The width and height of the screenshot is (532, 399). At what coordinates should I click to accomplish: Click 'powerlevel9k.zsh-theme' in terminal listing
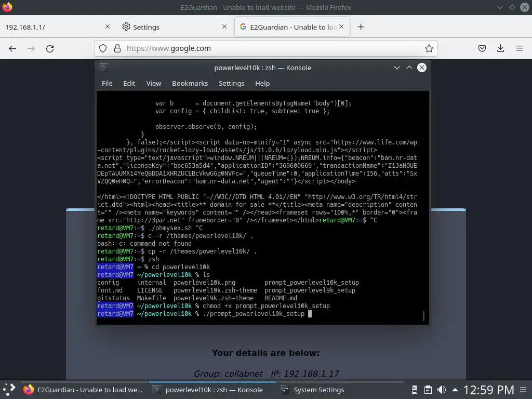pyautogui.click(x=214, y=298)
